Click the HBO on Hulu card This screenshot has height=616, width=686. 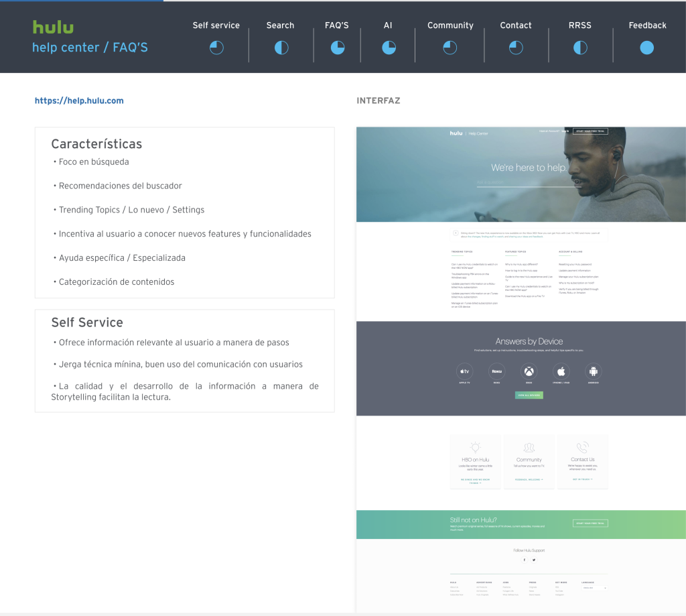[475, 462]
